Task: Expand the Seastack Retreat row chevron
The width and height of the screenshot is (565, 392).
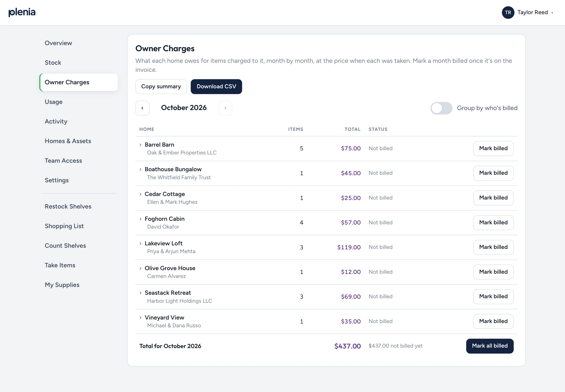Action: coord(140,293)
